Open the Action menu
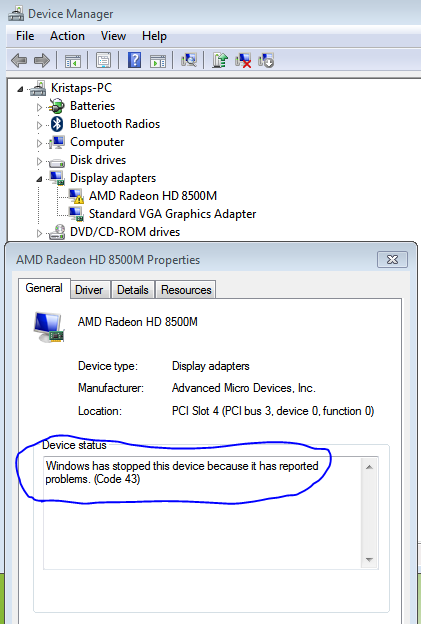The height and width of the screenshot is (624, 421). point(67,36)
